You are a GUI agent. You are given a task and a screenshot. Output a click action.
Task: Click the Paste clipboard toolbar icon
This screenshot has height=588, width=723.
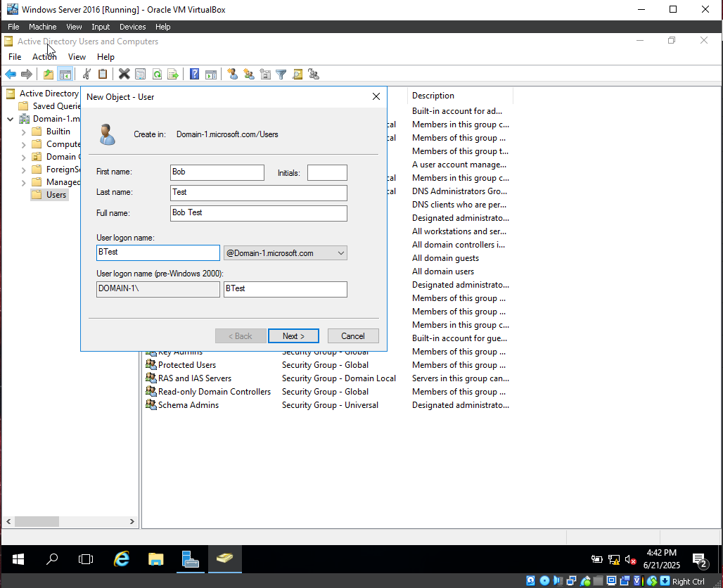point(103,75)
